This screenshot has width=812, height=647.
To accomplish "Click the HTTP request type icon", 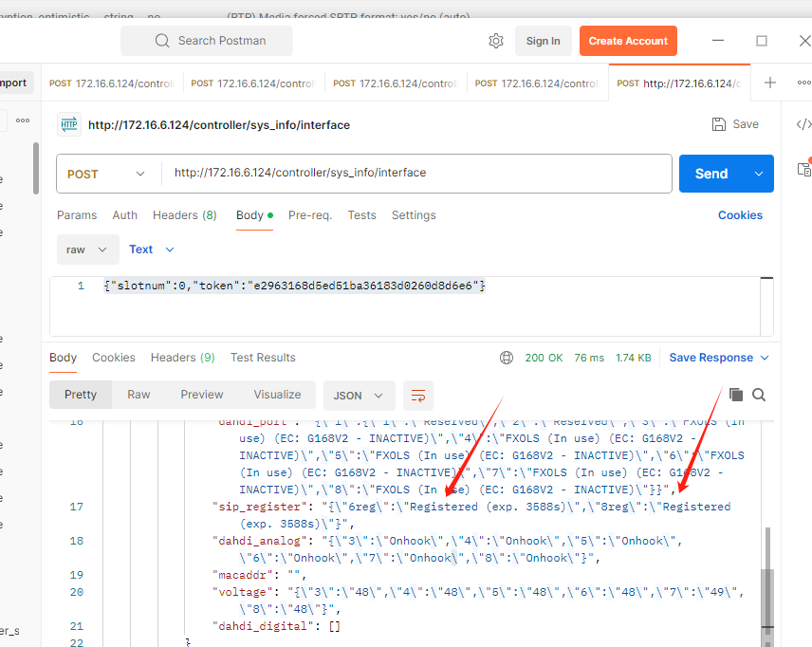I will click(x=69, y=124).
